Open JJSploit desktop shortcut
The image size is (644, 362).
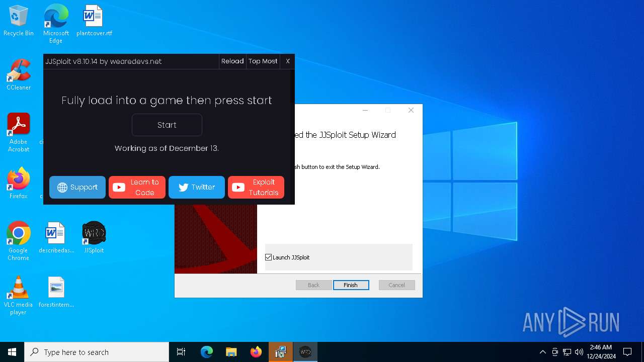[x=94, y=238]
